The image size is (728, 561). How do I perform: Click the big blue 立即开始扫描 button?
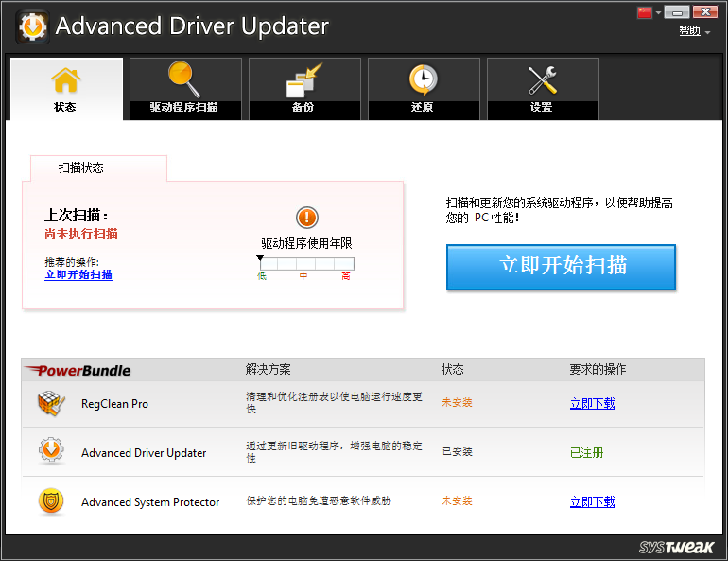(x=561, y=267)
